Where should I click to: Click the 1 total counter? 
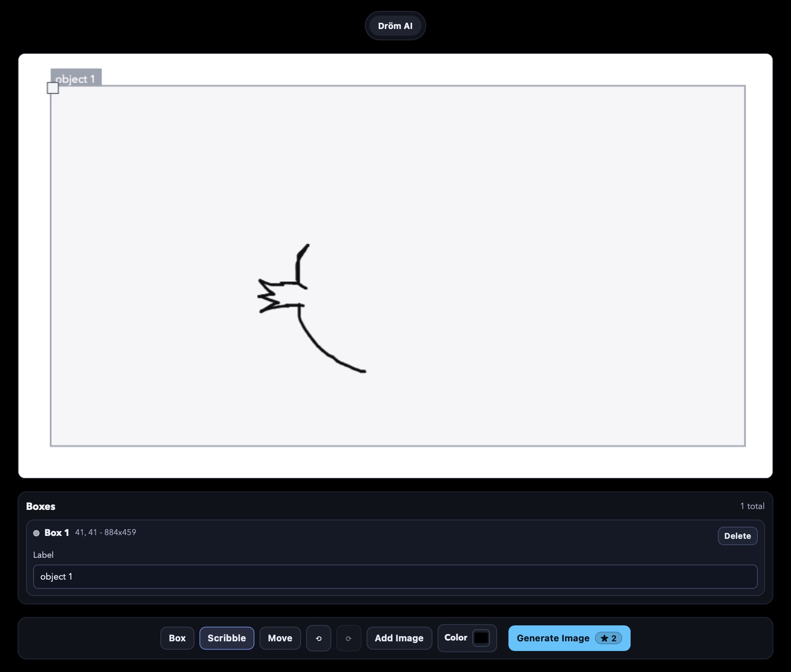pos(752,506)
